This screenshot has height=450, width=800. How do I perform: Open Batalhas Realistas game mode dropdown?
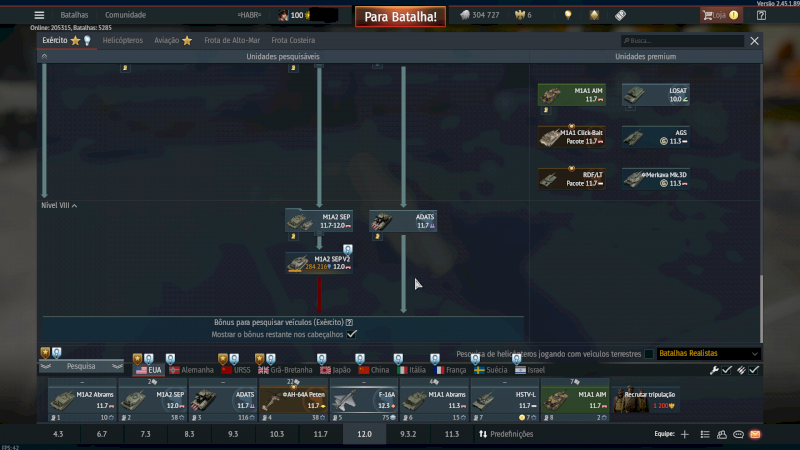pos(708,354)
